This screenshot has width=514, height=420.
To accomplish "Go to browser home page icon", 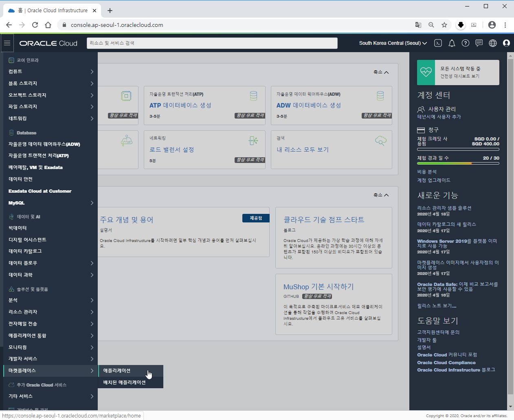I will (48, 25).
